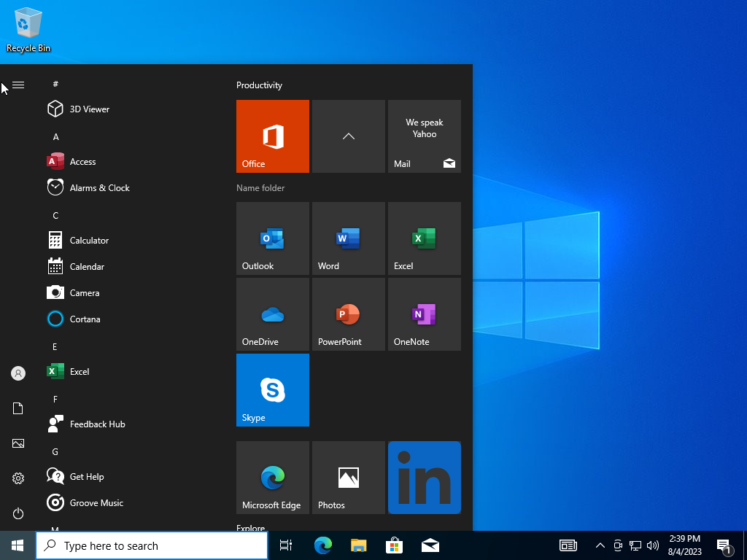Open the OneNote tile
The width and height of the screenshot is (747, 560).
click(x=424, y=314)
